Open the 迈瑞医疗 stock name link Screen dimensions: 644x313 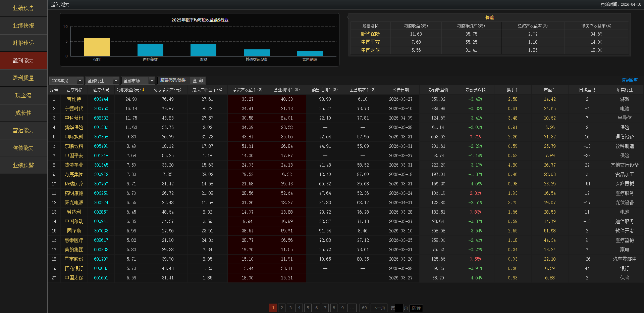point(74,184)
